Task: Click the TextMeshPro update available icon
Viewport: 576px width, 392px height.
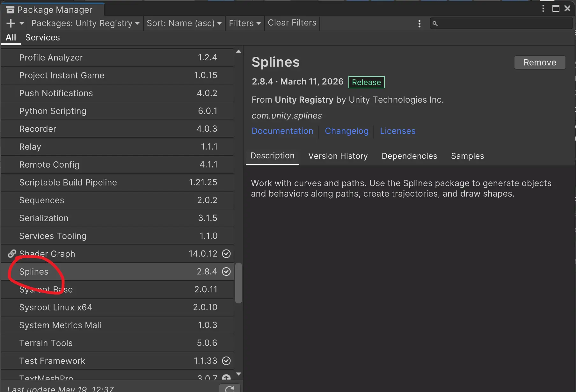Action: (x=226, y=378)
